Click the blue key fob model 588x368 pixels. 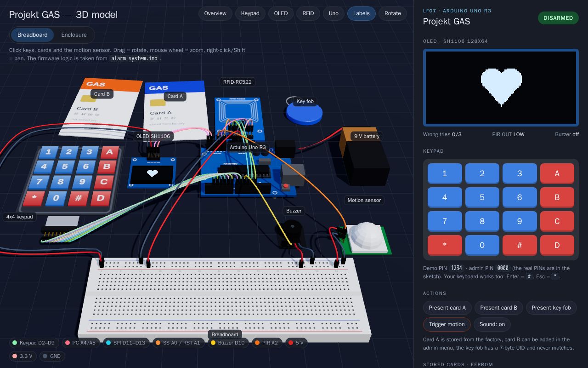point(304,113)
